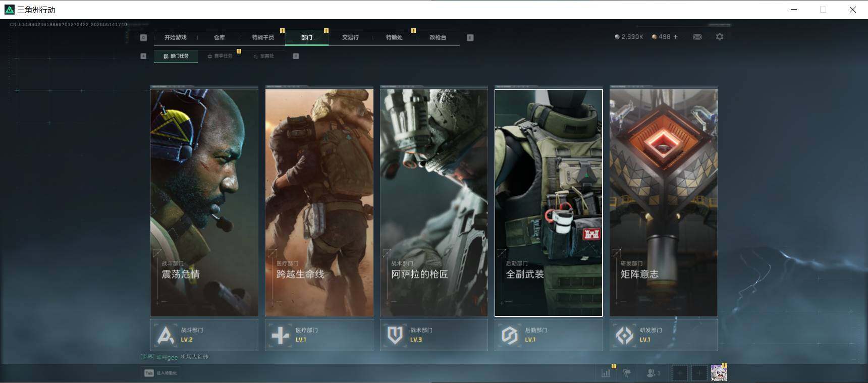
Task: Click the gold coin icon beside 498
Action: pos(654,37)
